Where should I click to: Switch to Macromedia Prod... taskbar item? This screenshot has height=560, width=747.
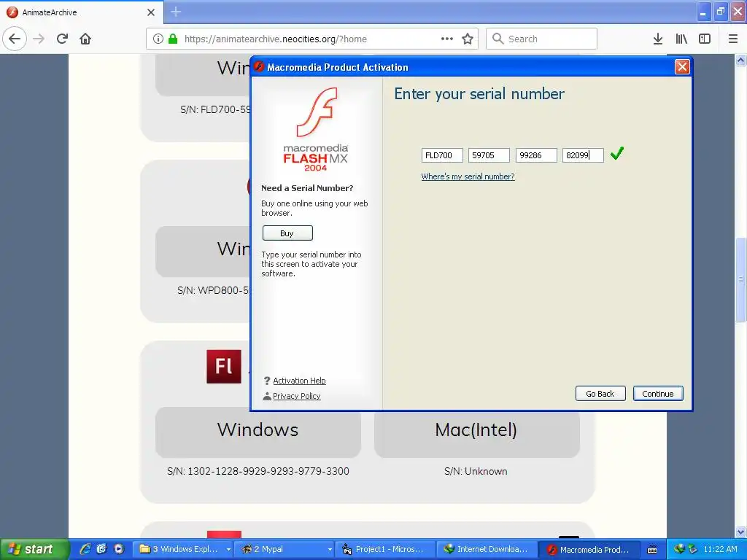click(589, 550)
